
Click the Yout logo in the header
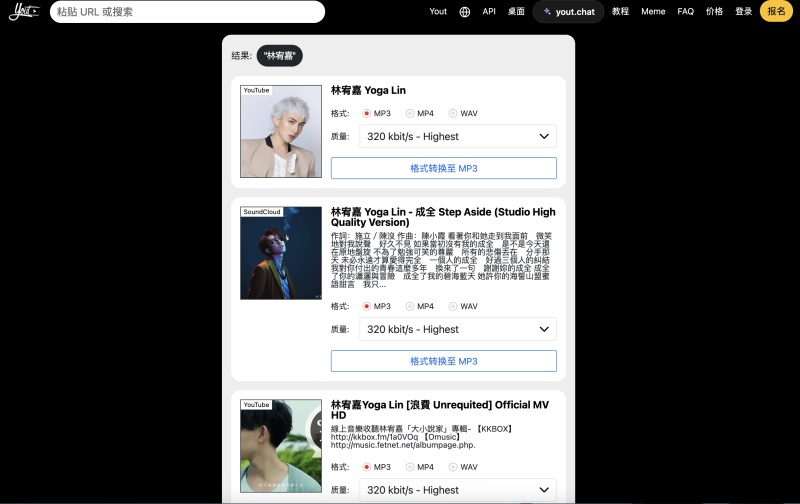(24, 11)
